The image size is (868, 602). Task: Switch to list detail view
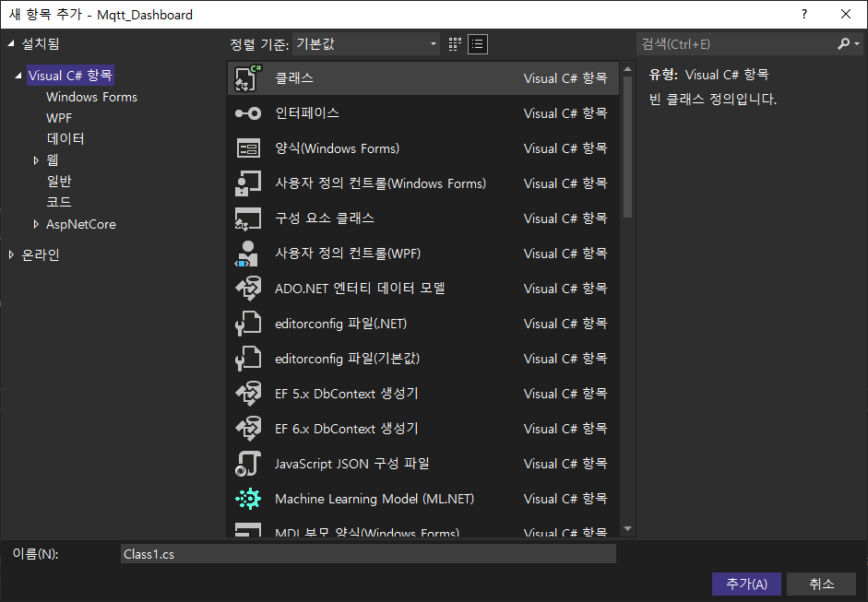478,44
